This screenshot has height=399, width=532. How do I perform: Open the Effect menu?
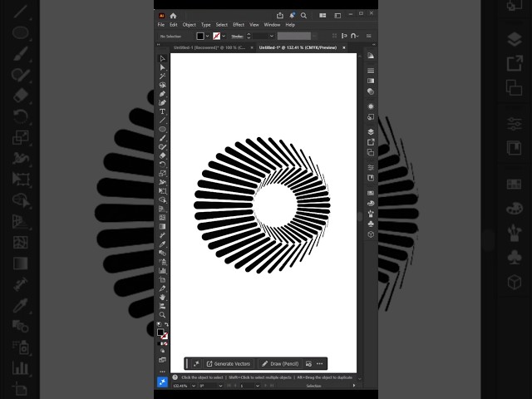coord(239,25)
